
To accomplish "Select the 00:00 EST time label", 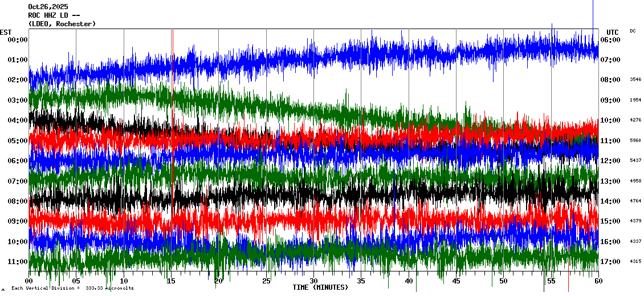I will tap(17, 39).
